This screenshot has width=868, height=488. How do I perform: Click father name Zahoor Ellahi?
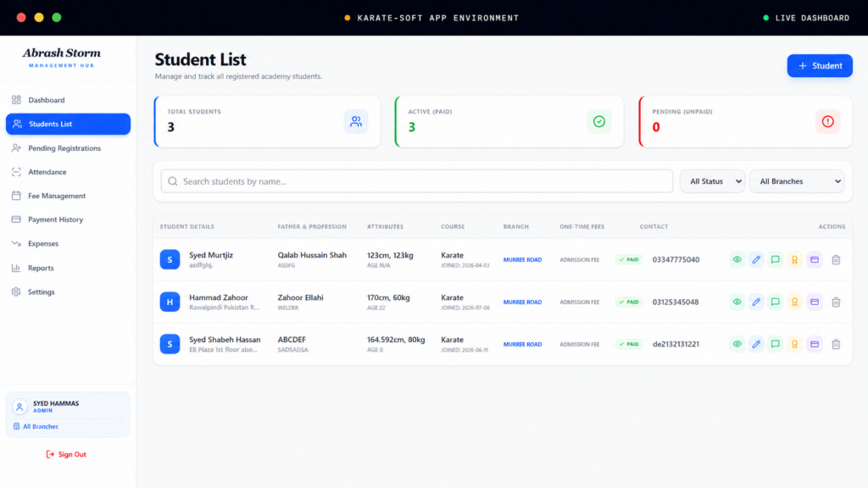pyautogui.click(x=301, y=297)
